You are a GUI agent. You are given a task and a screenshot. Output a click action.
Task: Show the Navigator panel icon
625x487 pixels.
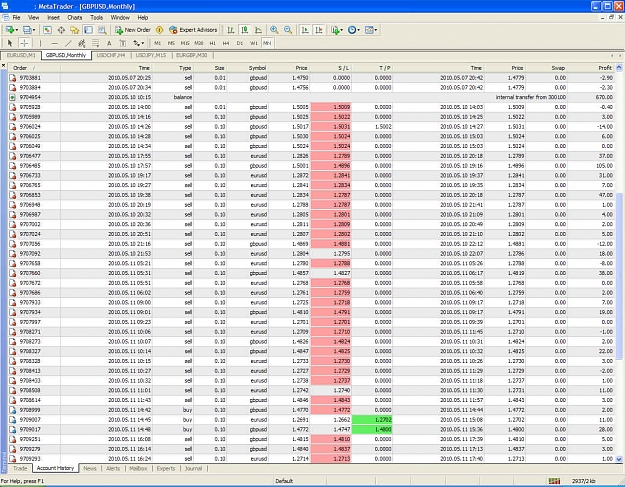click(x=75, y=30)
